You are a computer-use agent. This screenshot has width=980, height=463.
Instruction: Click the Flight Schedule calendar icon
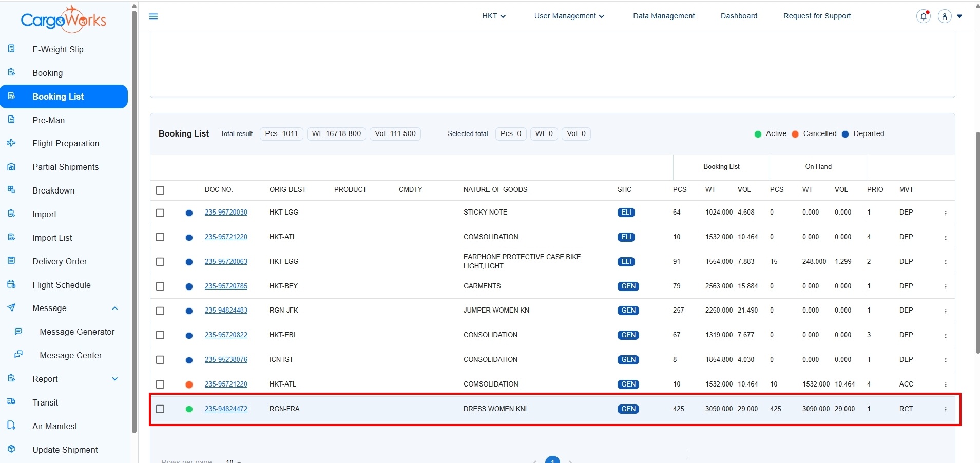pyautogui.click(x=11, y=284)
